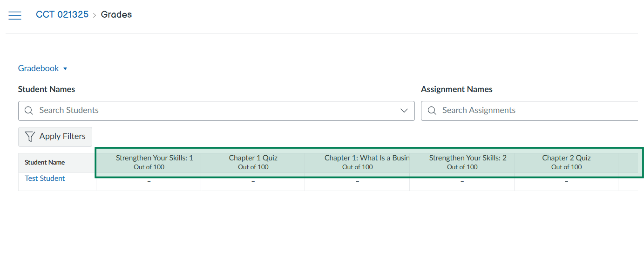Click Test Student's Strengthen Your Skills: 2 grade cell

[x=462, y=182]
